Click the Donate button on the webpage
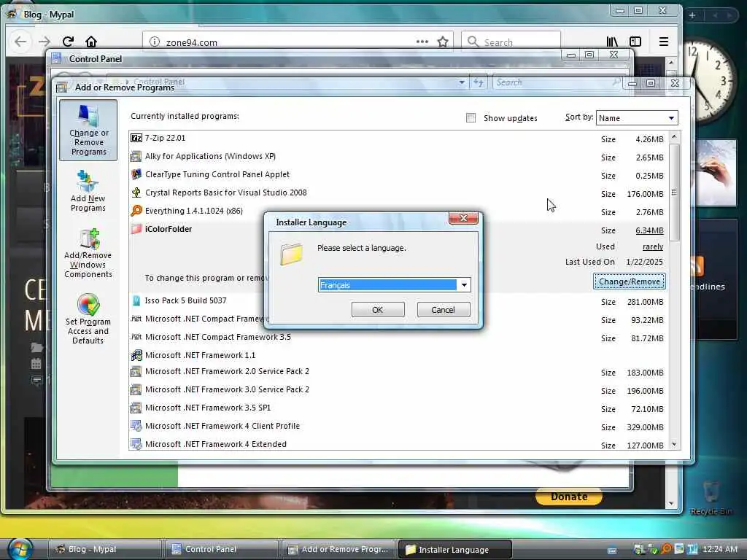The width and height of the screenshot is (747, 560). 569,497
